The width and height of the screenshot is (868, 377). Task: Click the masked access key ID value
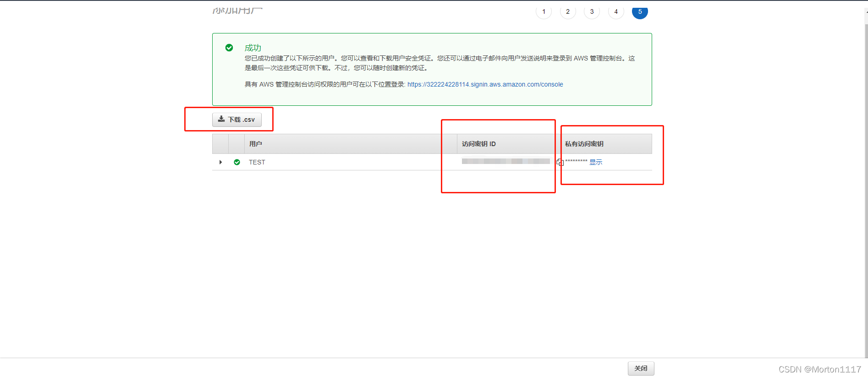pyautogui.click(x=506, y=161)
